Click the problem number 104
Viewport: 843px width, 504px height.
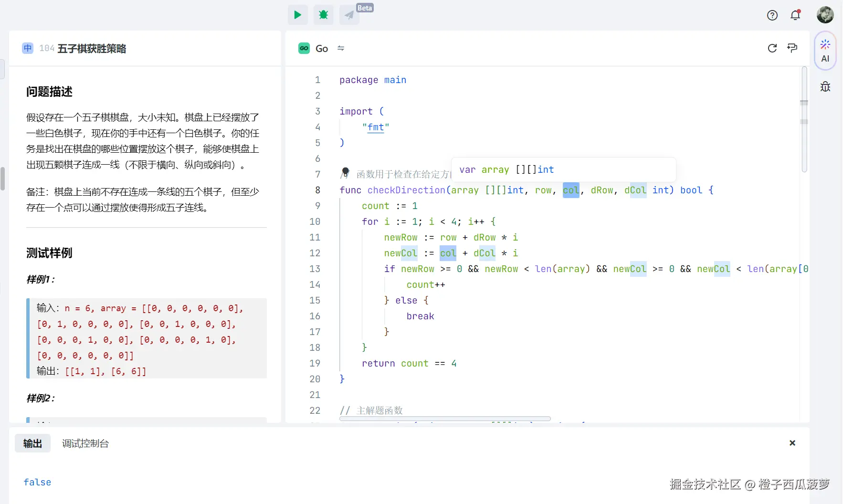click(x=47, y=49)
